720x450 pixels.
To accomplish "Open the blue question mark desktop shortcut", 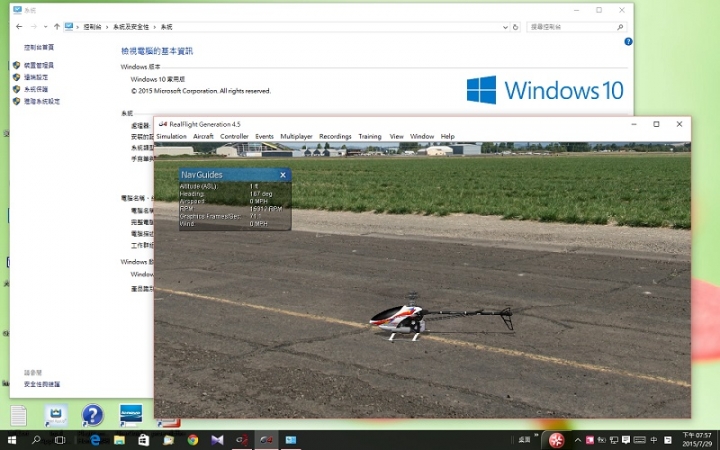I will (x=92, y=415).
